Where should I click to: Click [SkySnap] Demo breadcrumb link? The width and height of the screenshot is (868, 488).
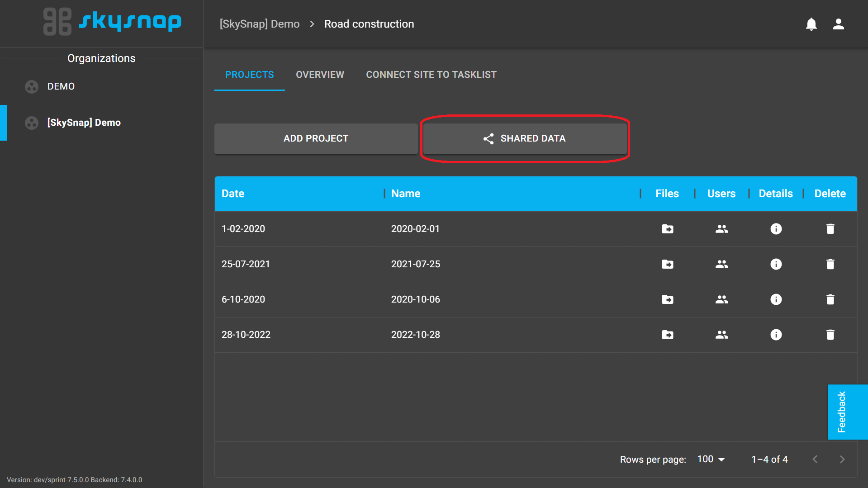260,24
